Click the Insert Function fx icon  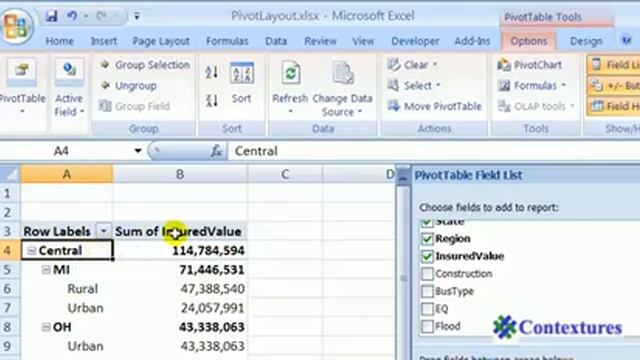click(x=217, y=151)
